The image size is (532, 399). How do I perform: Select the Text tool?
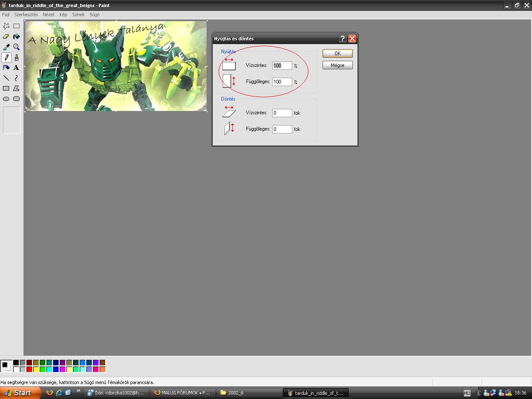click(17, 67)
